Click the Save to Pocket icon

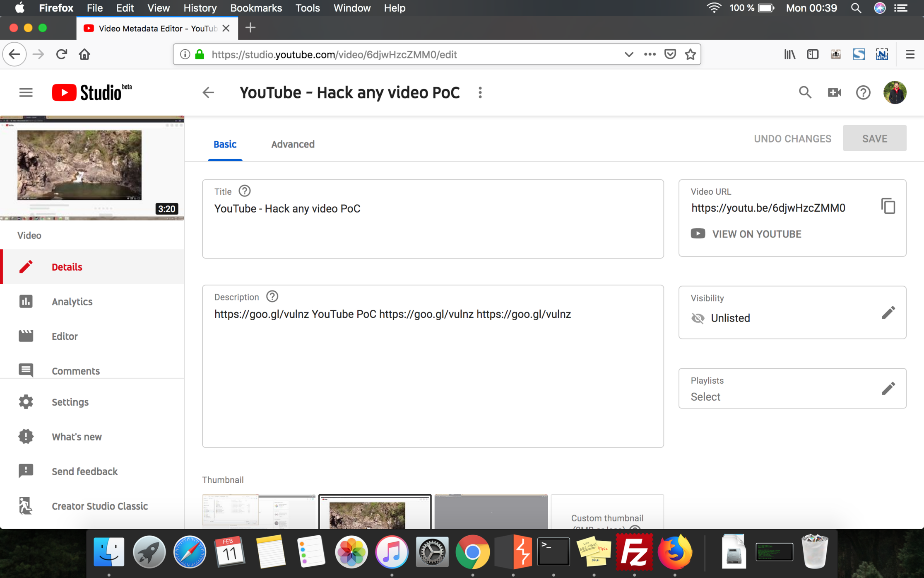click(670, 54)
